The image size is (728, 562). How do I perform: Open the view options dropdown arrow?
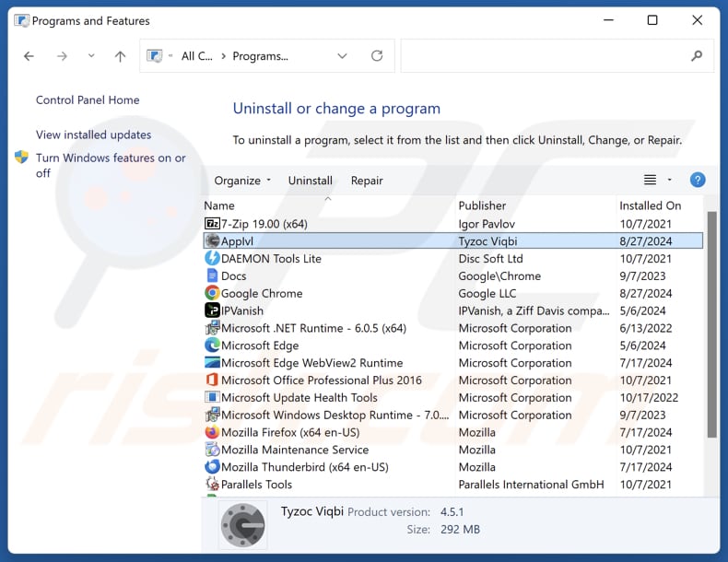point(670,180)
